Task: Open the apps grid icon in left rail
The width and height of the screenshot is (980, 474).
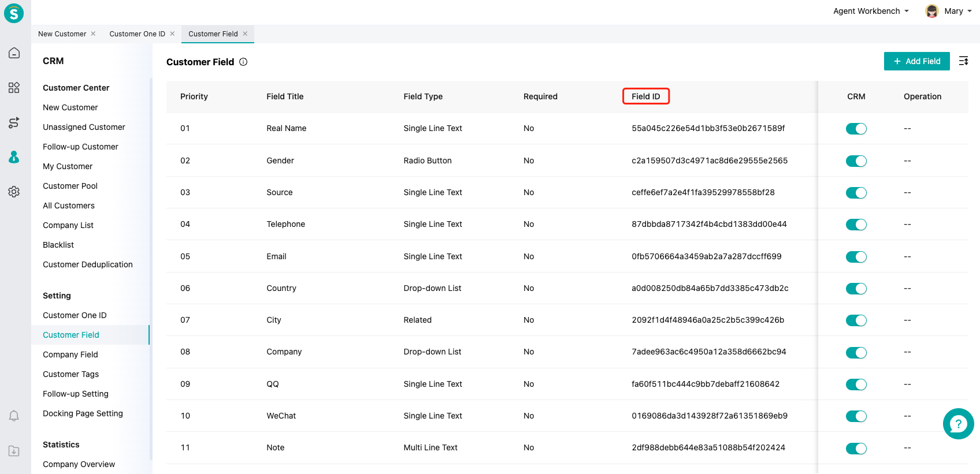Action: coord(14,88)
